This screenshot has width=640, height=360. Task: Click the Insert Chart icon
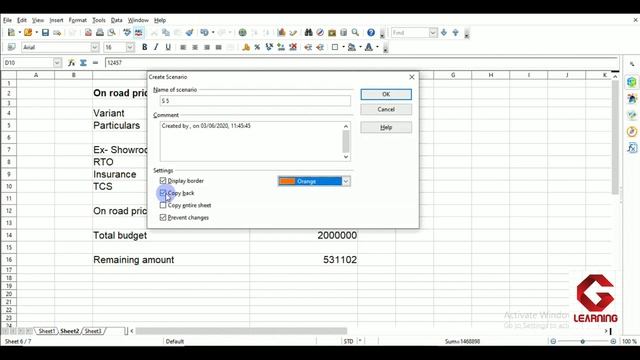281,33
